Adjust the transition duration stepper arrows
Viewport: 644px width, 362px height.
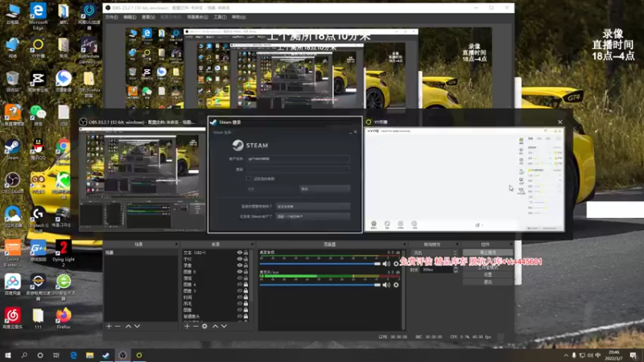point(455,269)
